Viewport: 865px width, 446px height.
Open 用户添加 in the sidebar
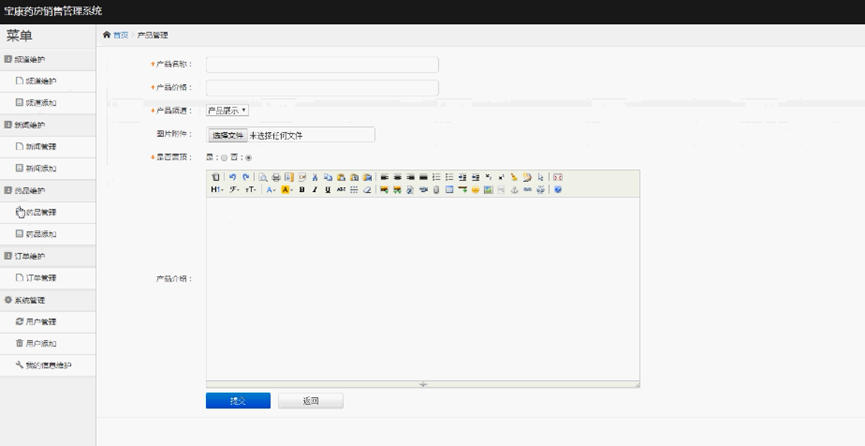(47, 344)
